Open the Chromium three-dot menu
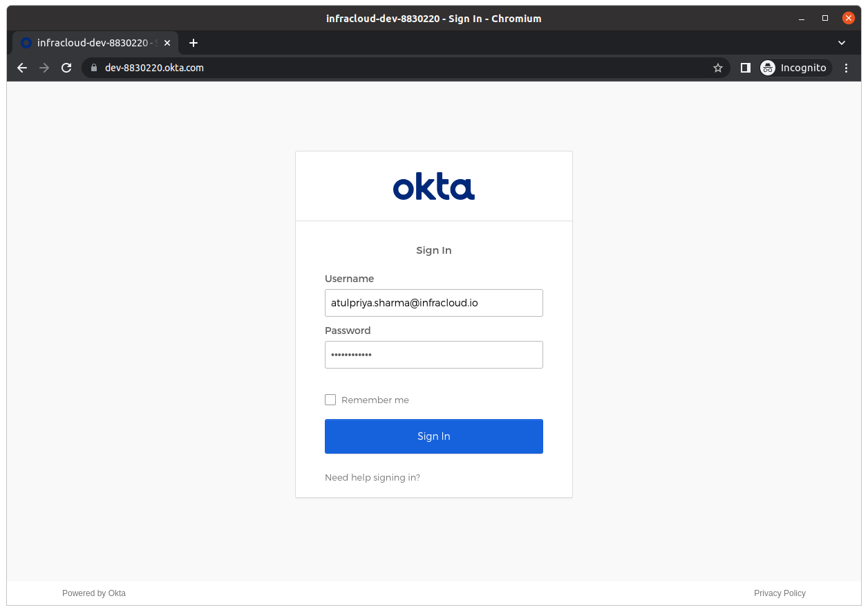 pos(847,68)
